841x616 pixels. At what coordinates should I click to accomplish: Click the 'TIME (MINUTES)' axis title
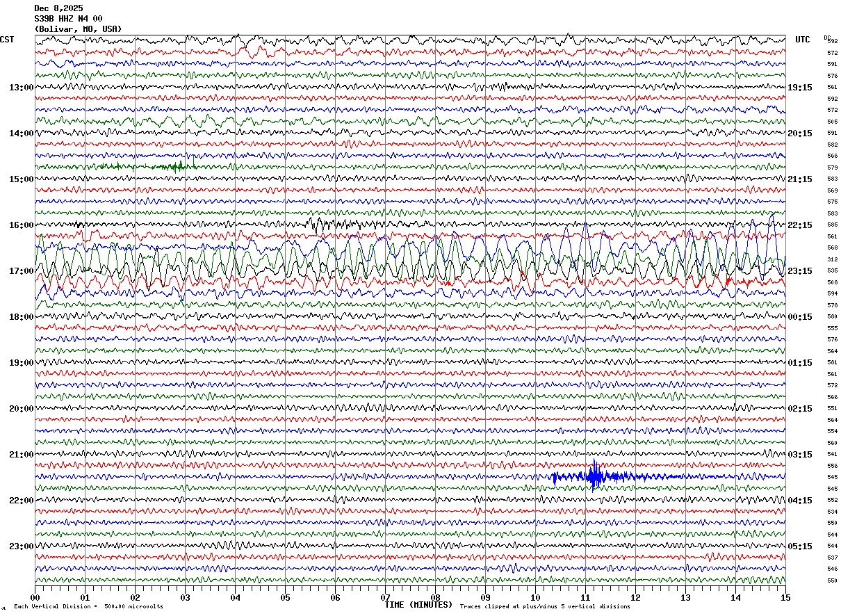point(418,605)
